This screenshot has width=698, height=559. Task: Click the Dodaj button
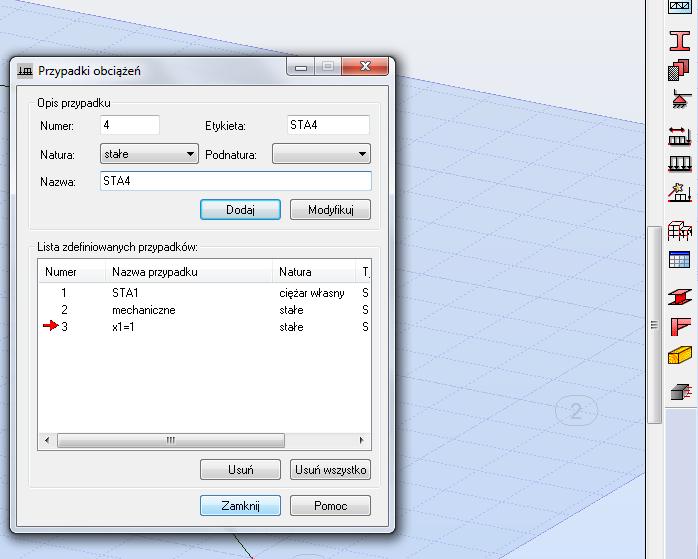click(240, 210)
